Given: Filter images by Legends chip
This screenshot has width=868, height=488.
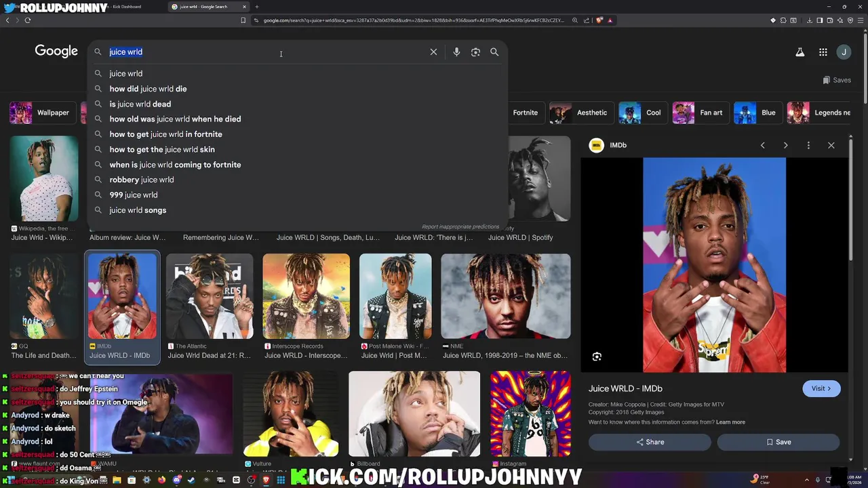Looking at the screenshot, I should point(818,113).
